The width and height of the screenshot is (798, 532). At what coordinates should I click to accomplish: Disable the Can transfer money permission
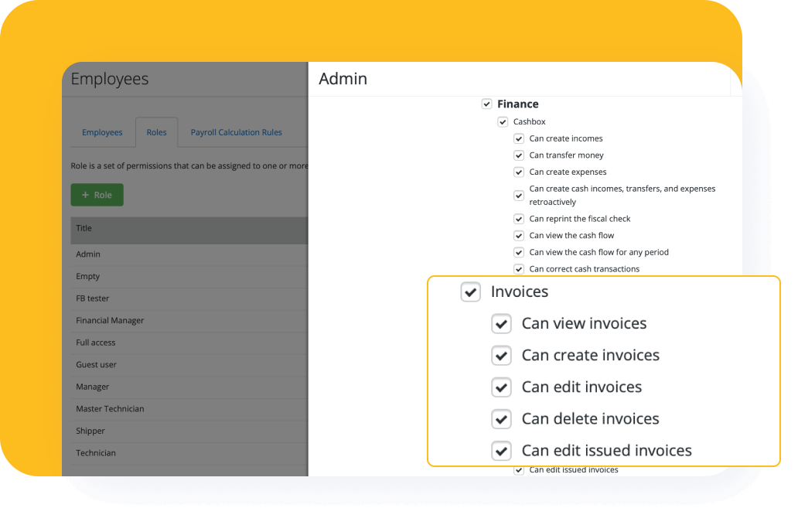click(x=519, y=155)
